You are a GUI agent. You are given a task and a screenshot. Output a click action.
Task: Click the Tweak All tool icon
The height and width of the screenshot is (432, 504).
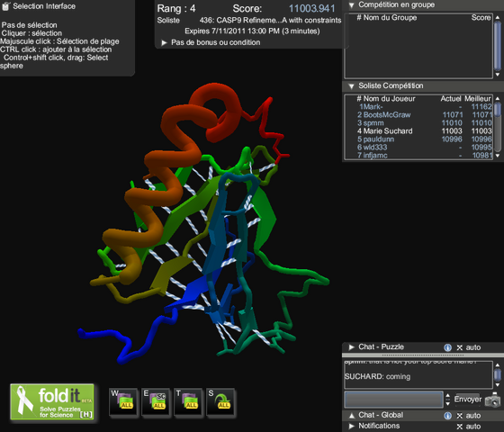[188, 402]
